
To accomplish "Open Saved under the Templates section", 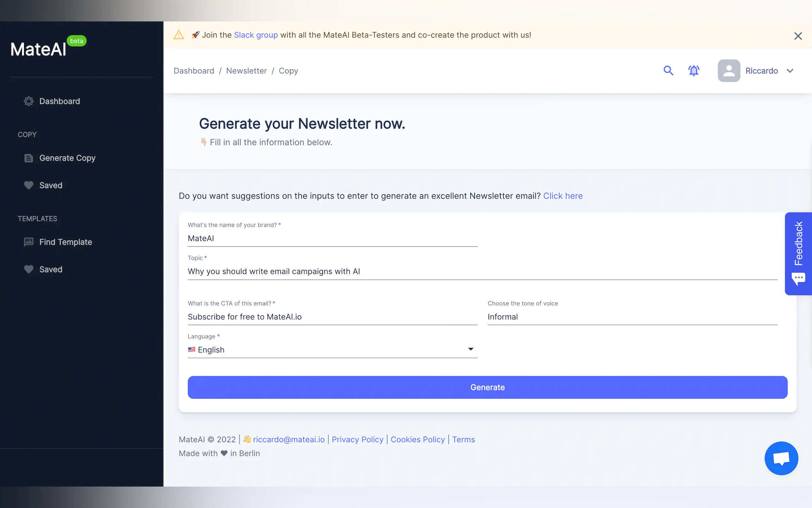I will (x=51, y=269).
